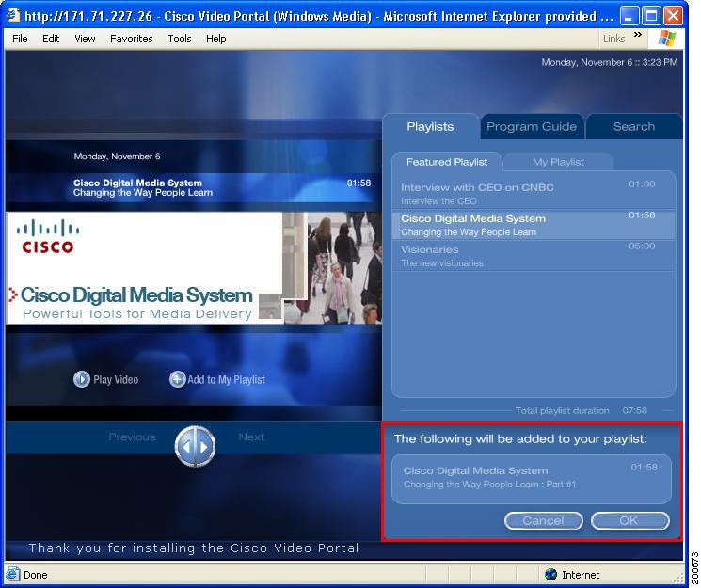Viewport: 701px width, 588px height.
Task: Open the File menu
Action: tap(20, 39)
